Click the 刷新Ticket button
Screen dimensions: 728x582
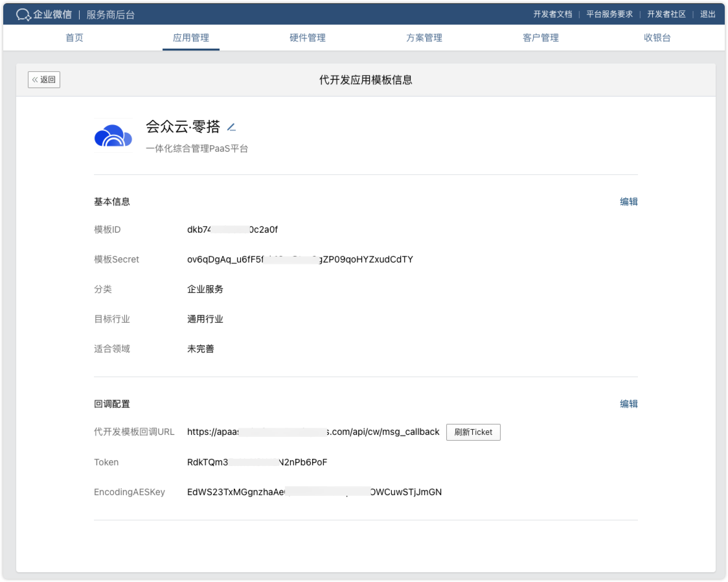(x=473, y=432)
